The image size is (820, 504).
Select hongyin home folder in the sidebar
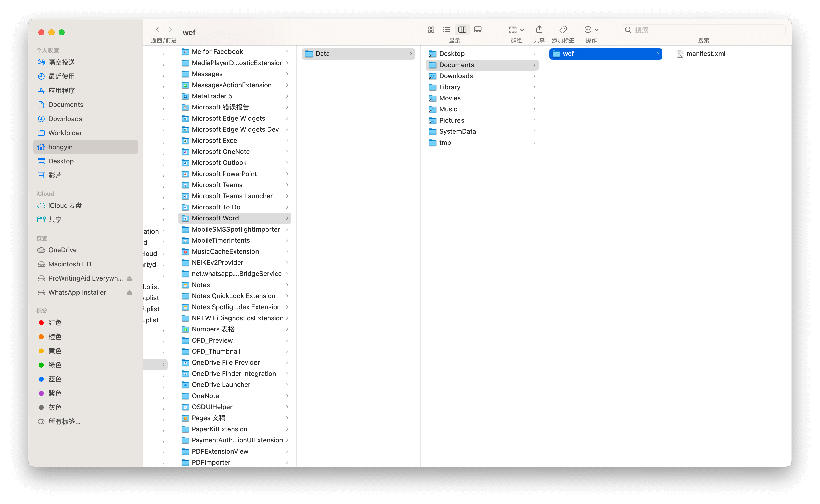(x=85, y=147)
